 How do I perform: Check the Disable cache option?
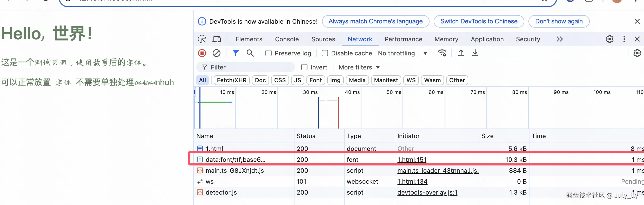pyautogui.click(x=325, y=53)
